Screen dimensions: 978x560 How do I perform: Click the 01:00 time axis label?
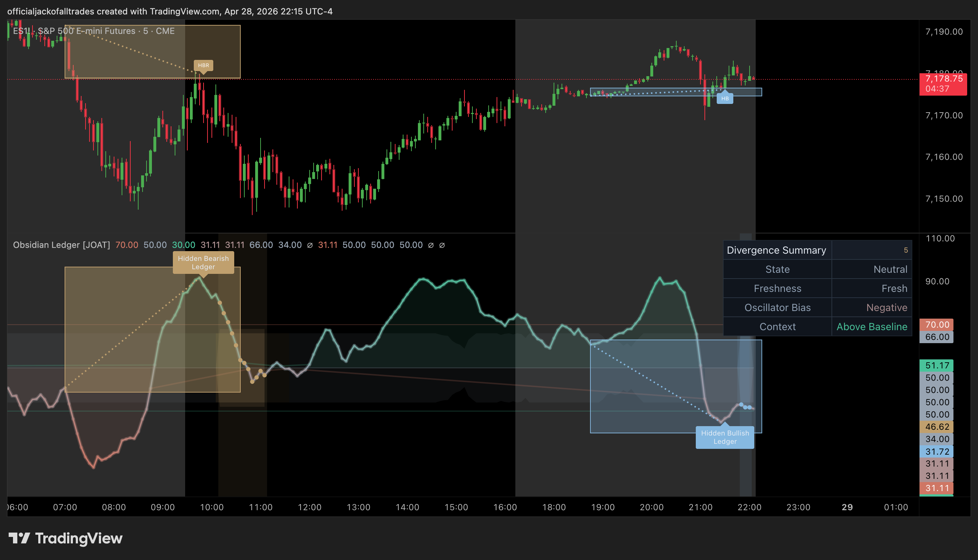(x=896, y=507)
